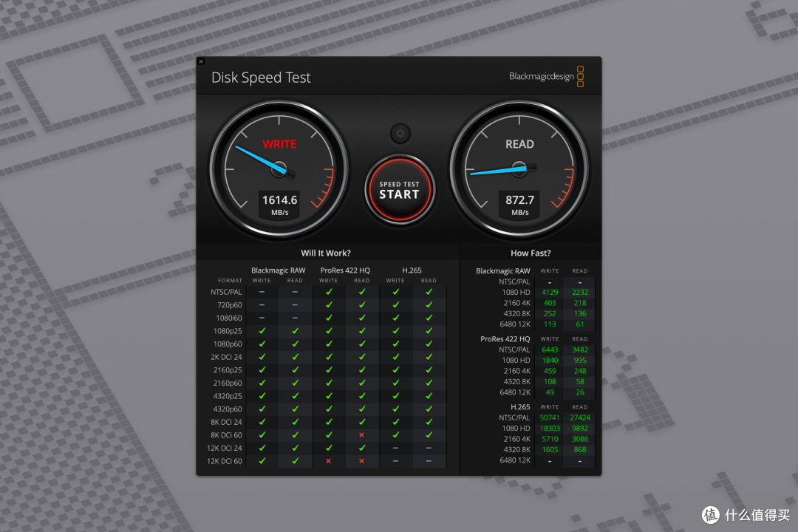Click the 459 ProRes 2160 4K write value
This screenshot has width=798, height=532.
(550, 371)
